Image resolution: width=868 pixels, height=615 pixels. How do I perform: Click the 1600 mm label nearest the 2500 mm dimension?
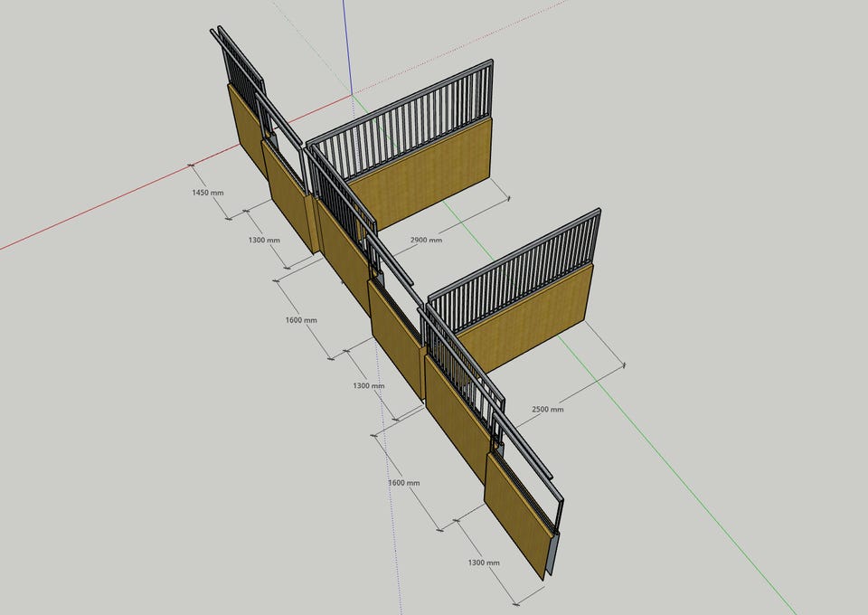[x=403, y=483]
